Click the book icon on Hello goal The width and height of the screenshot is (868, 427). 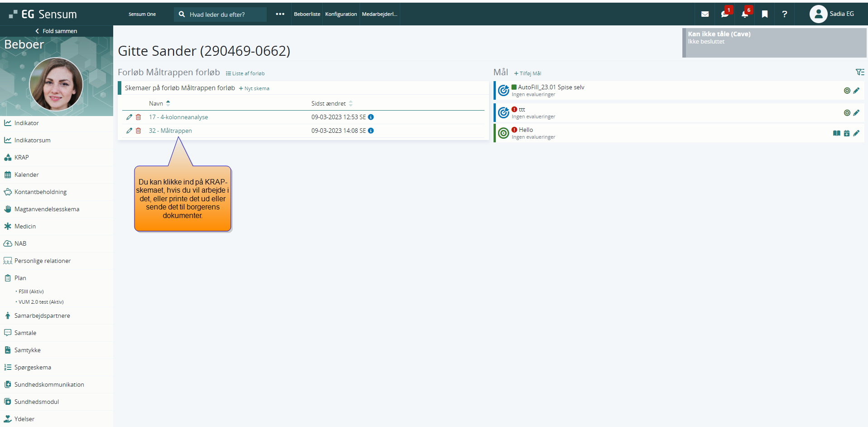(836, 133)
